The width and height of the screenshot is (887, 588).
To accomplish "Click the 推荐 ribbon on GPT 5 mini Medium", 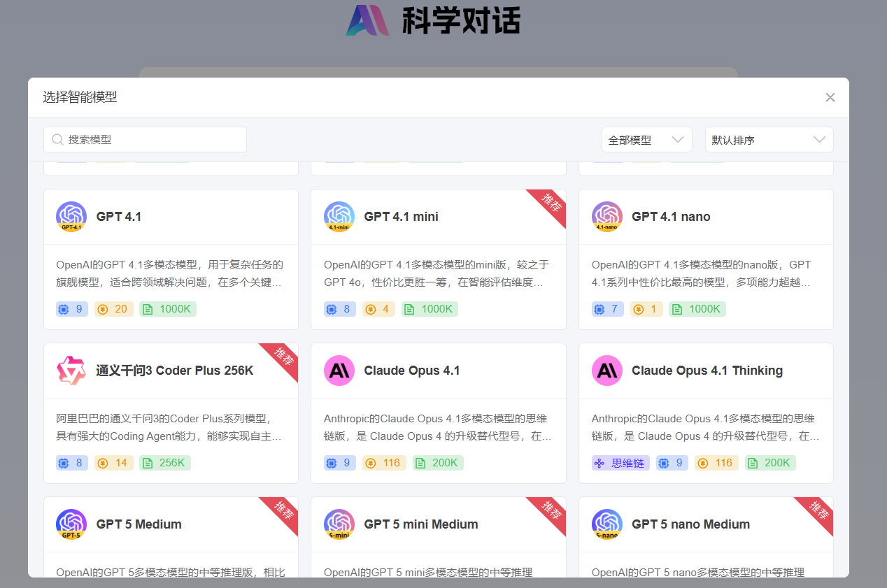I will pyautogui.click(x=551, y=511).
